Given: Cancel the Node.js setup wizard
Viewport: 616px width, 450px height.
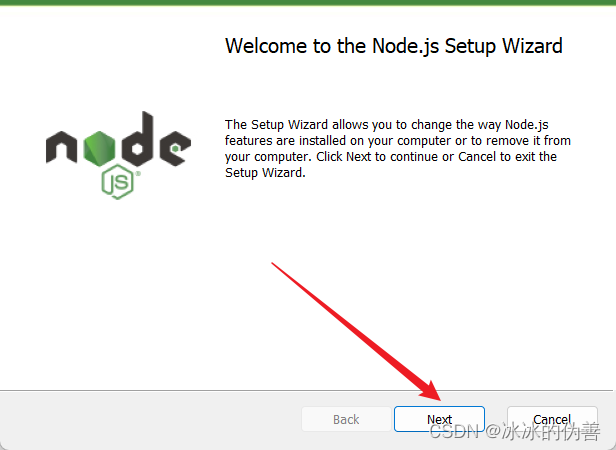Looking at the screenshot, I should click(552, 419).
